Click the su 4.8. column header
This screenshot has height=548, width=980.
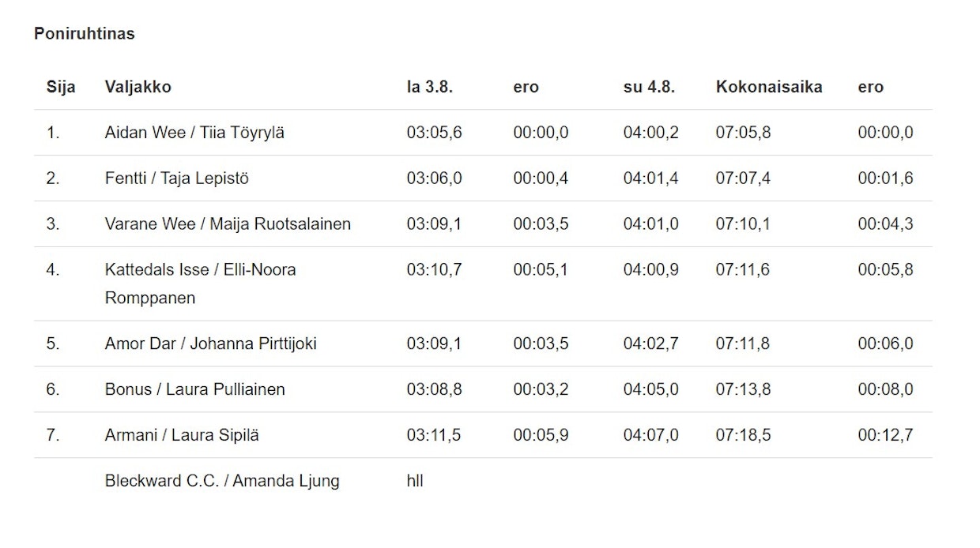click(649, 87)
